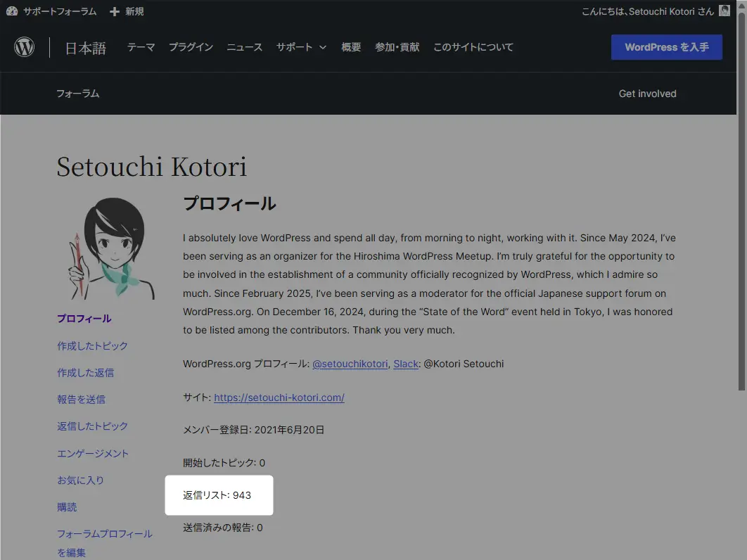Screen dimensions: 747x560
Task: Visit the setouchi-kotori.com site link
Action: coord(279,397)
